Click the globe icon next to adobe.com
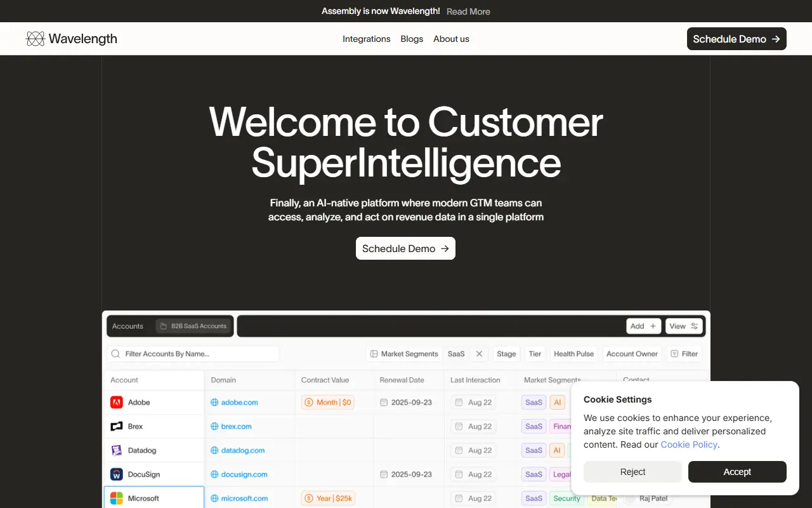 pos(214,402)
